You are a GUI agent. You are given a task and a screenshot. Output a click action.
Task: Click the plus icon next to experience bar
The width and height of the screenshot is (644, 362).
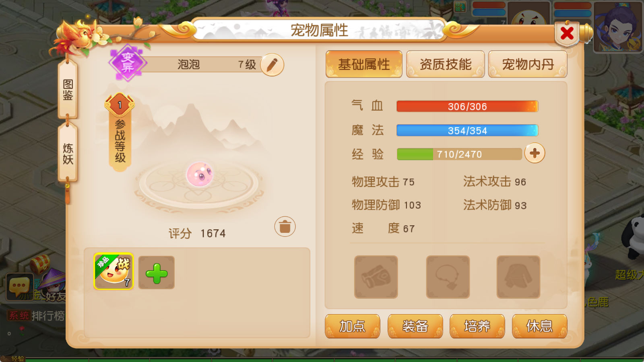coord(535,153)
